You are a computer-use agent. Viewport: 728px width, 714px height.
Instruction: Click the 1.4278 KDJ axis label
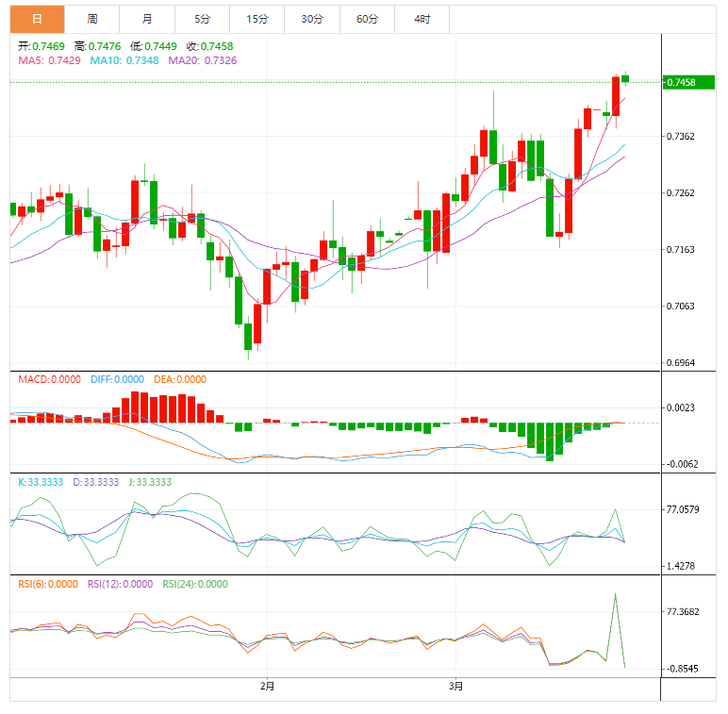click(x=681, y=566)
